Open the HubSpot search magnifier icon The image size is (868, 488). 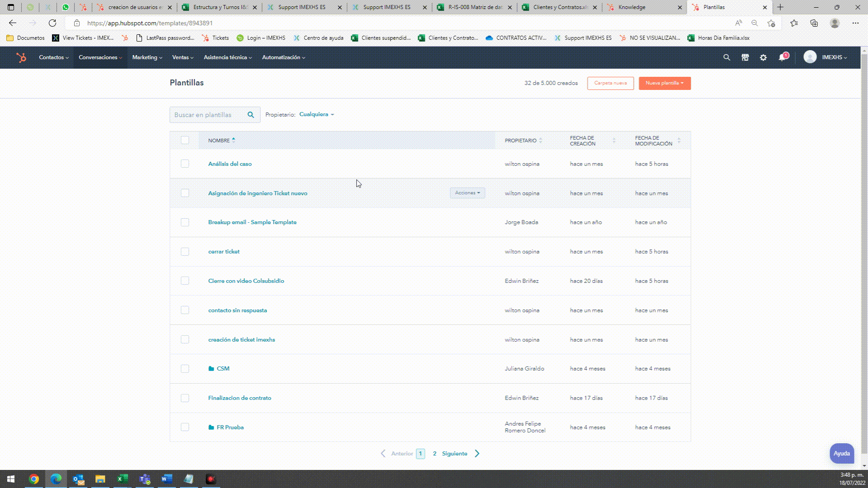(726, 57)
